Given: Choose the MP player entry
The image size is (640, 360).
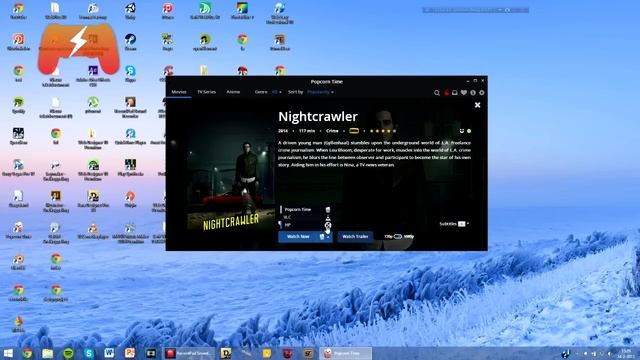Looking at the screenshot, I should coord(305,225).
